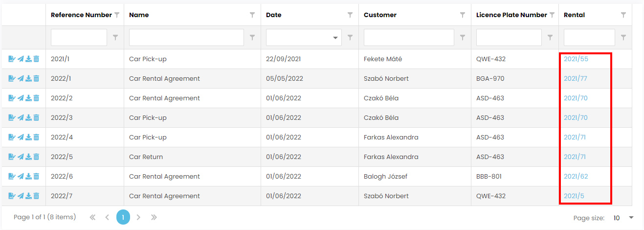This screenshot has height=230, width=644.
Task: Delete row 2022/3 with trash icon
Action: (36, 117)
